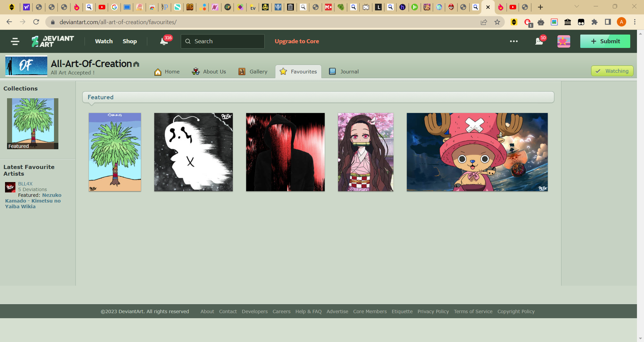Click footer Careers link
644x342 pixels.
coord(281,311)
